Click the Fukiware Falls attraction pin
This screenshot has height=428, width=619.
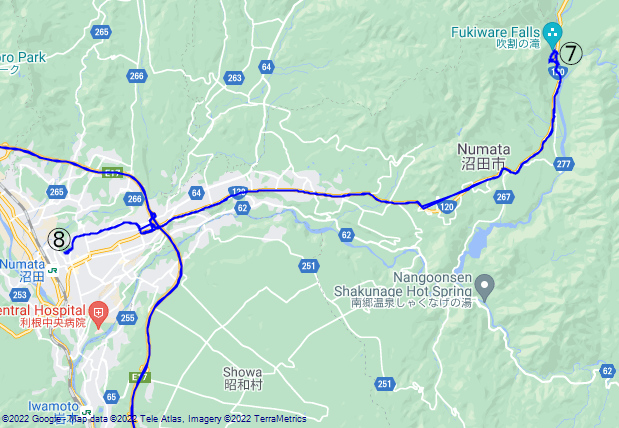click(552, 35)
